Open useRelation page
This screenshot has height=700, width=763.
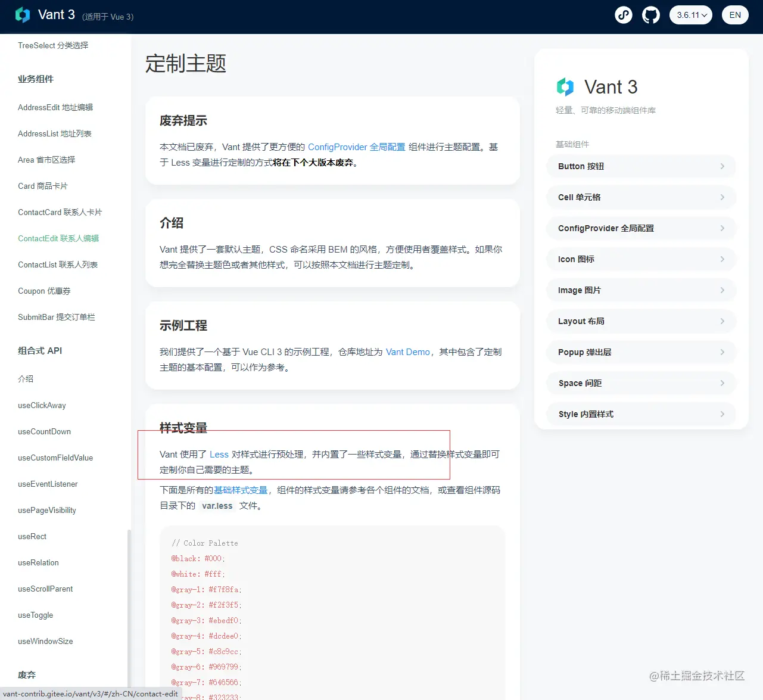tap(38, 562)
